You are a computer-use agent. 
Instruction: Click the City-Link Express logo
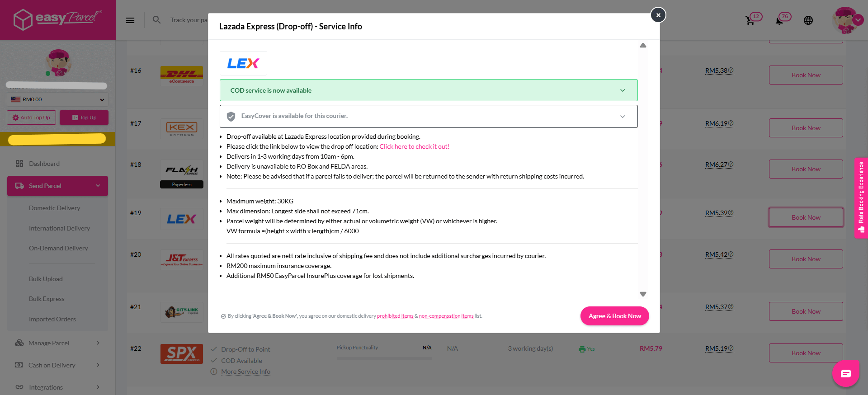pos(182,312)
